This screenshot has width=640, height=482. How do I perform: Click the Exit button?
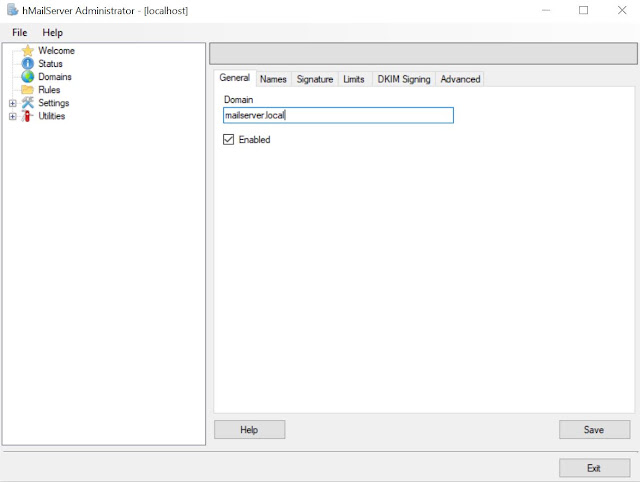[x=594, y=468]
